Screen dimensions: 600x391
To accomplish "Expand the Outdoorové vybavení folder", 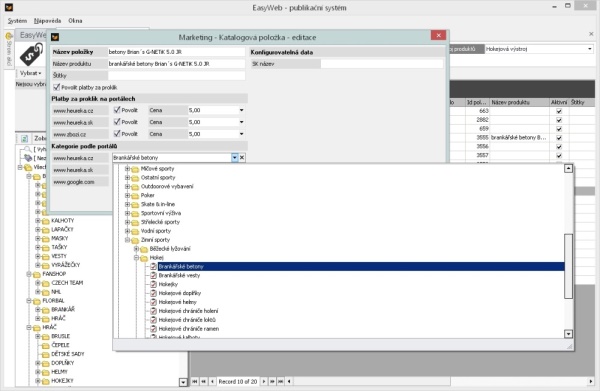I will (127, 186).
